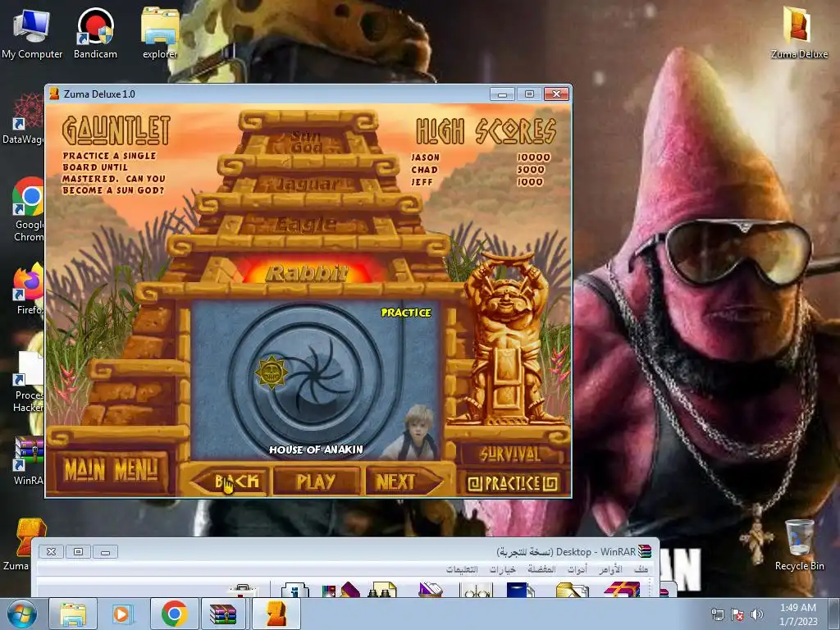
Task: Select the WinRAR desktop shortcut
Action: (x=28, y=461)
